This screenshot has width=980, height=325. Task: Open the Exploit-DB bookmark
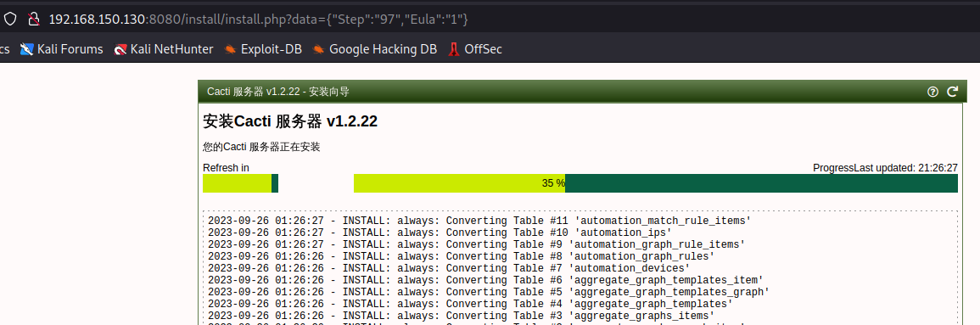(x=263, y=48)
